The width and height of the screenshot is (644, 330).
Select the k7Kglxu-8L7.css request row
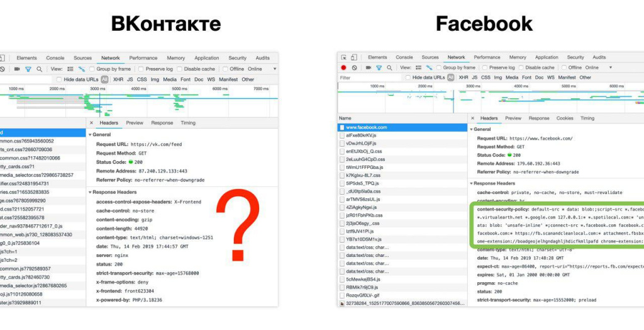(402, 175)
